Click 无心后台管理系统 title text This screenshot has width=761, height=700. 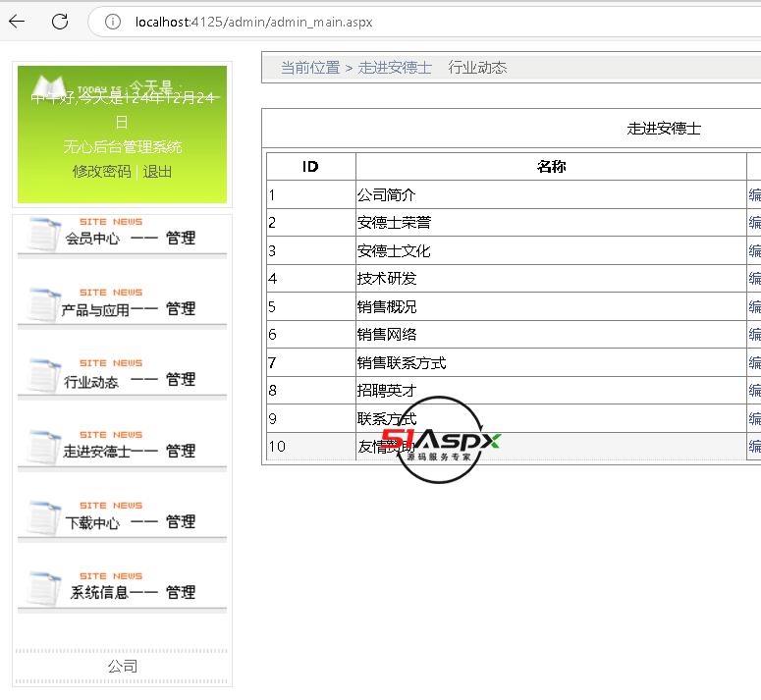click(x=123, y=146)
